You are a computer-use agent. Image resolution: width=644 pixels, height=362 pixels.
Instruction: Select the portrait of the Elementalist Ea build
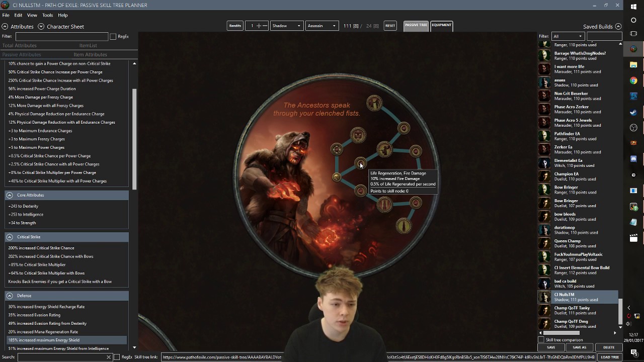(544, 163)
